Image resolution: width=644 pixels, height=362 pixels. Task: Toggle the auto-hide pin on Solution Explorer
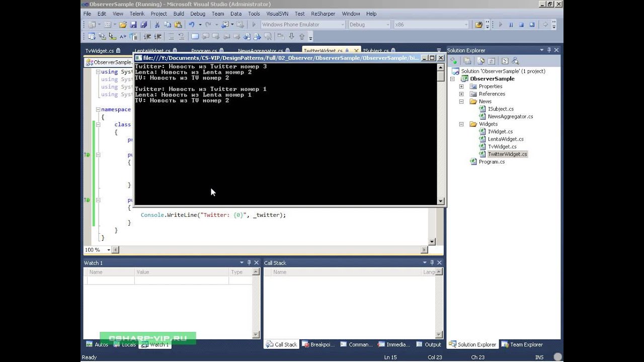click(x=549, y=50)
